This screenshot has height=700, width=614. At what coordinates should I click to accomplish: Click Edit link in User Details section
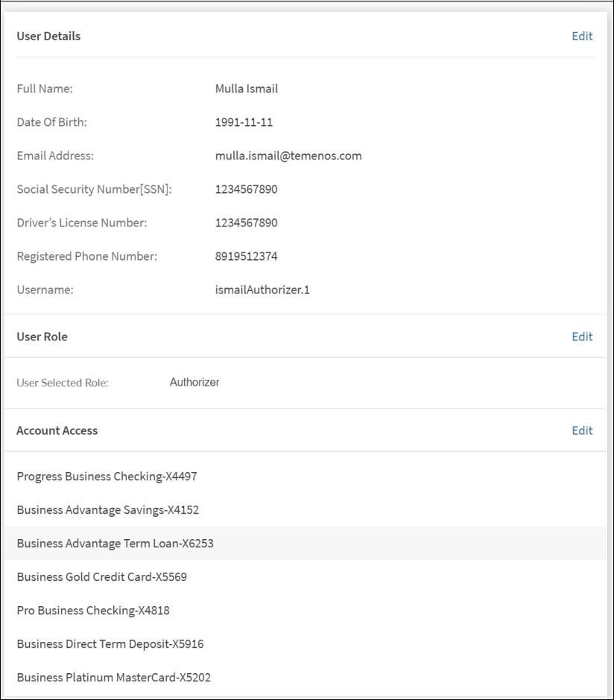click(581, 36)
